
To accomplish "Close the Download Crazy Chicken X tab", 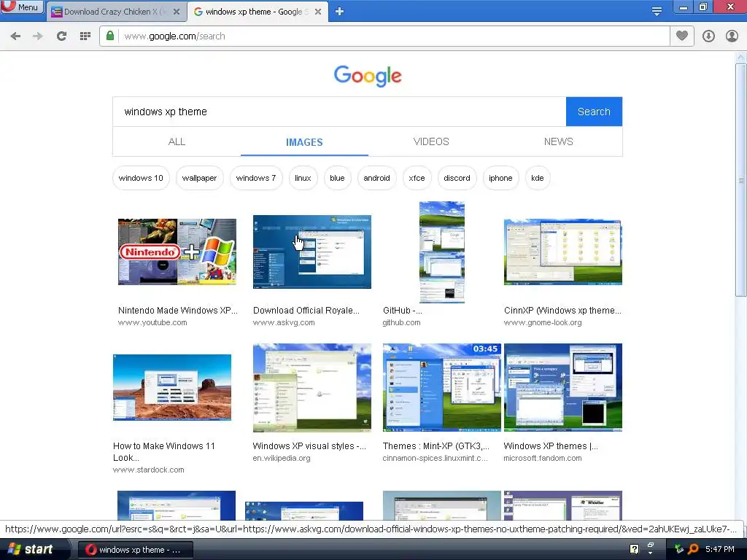I will 177,12.
